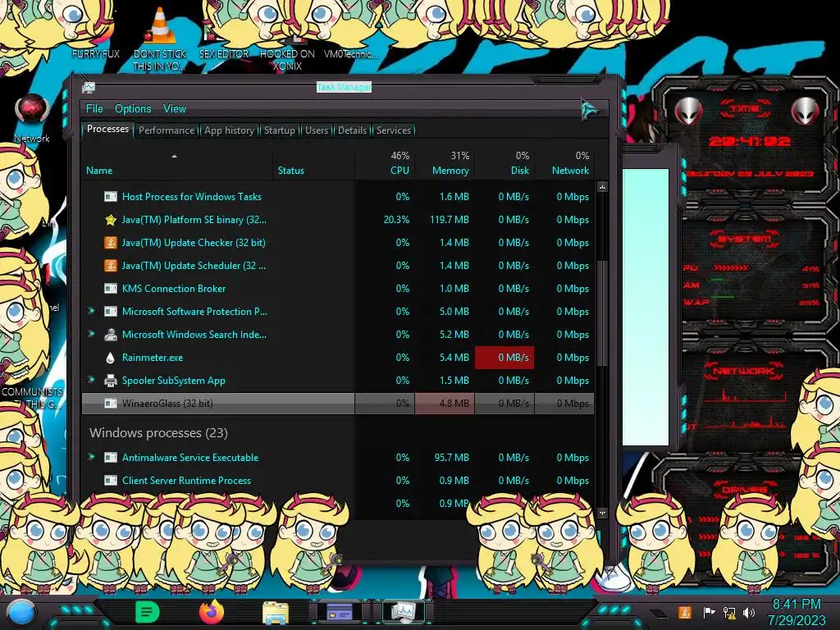Click the Java Update Scheduler icon

(111, 266)
